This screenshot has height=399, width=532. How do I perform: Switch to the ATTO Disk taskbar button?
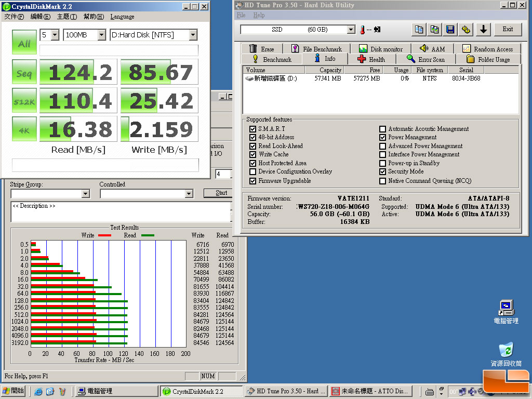pyautogui.click(x=371, y=391)
